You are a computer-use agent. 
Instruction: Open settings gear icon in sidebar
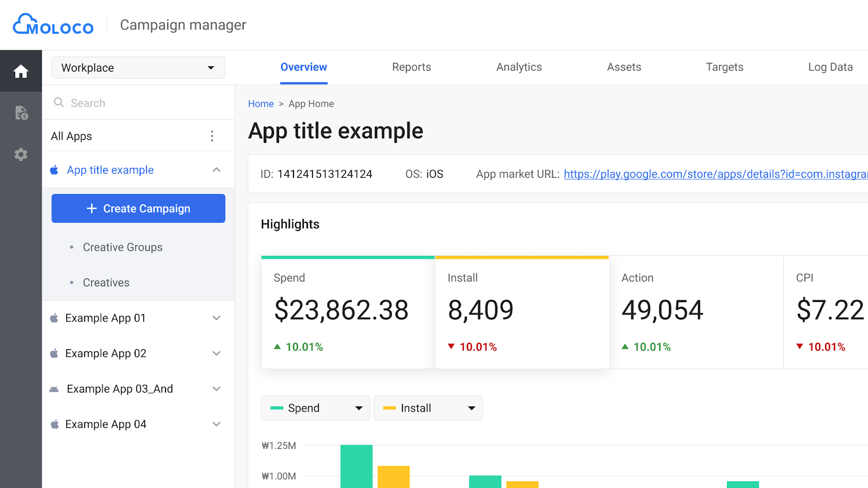pyautogui.click(x=21, y=155)
